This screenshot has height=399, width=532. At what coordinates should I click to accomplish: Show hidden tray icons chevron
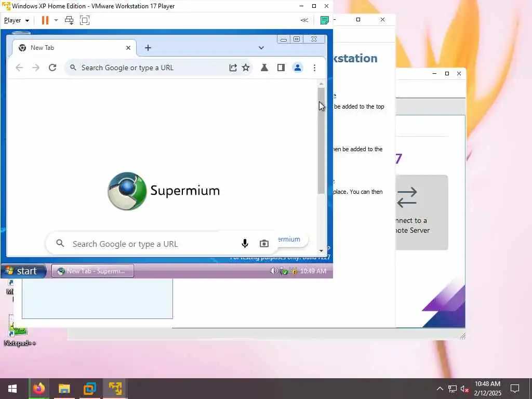click(x=440, y=389)
